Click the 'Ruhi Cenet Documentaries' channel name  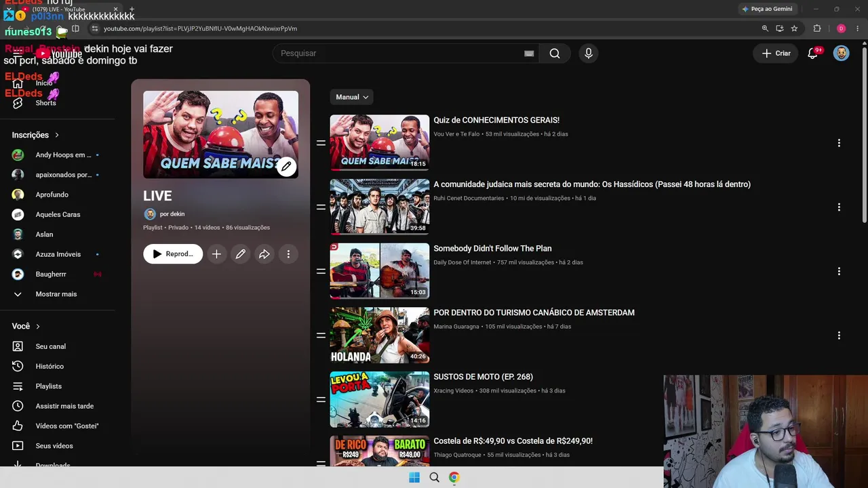[x=469, y=199]
